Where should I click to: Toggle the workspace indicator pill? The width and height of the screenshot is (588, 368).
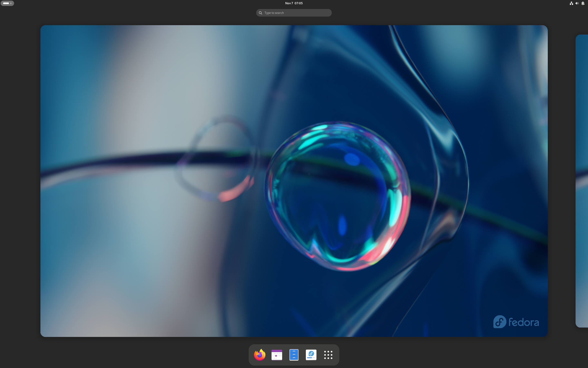point(7,3)
